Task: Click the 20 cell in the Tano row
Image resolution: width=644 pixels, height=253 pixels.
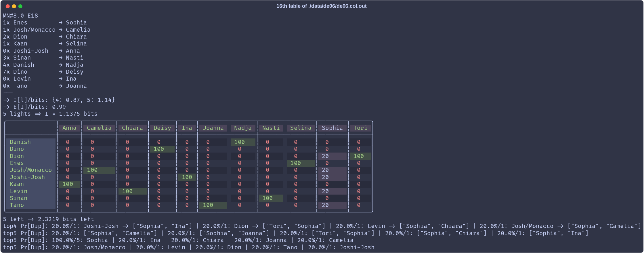Action: [x=332, y=205]
